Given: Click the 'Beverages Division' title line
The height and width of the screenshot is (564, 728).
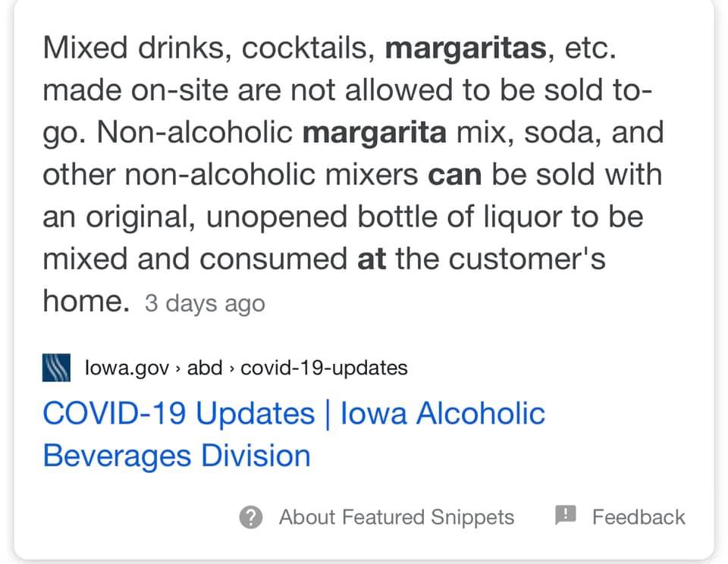Looking at the screenshot, I should tap(177, 456).
